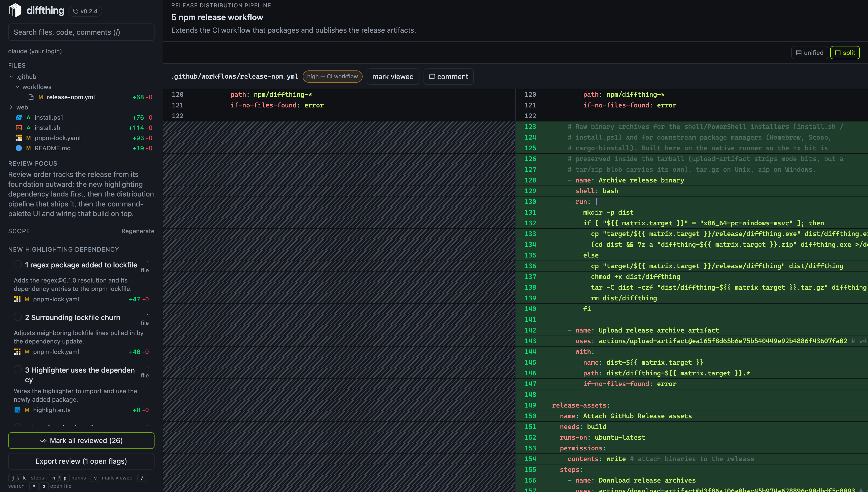Open step 3 Highlighter uses the dependency
Viewport: 868px width, 492px height.
click(x=80, y=375)
